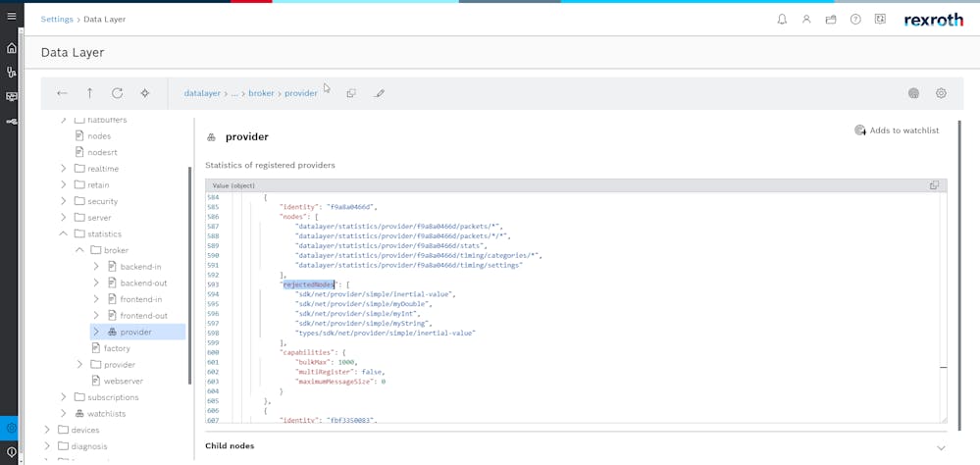This screenshot has height=465, width=980.
Task: Expand the realtime folder
Action: [x=64, y=169]
